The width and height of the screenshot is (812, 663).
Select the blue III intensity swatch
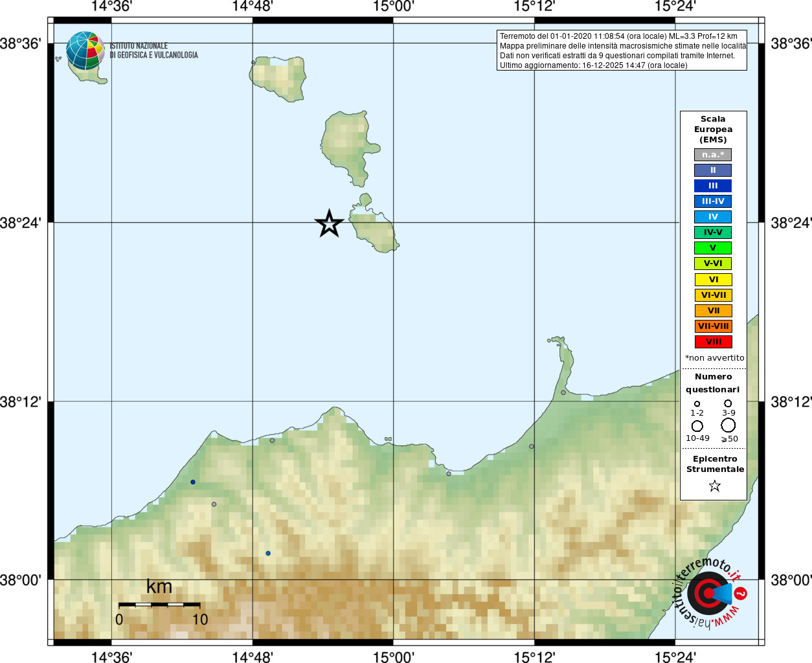tap(713, 186)
